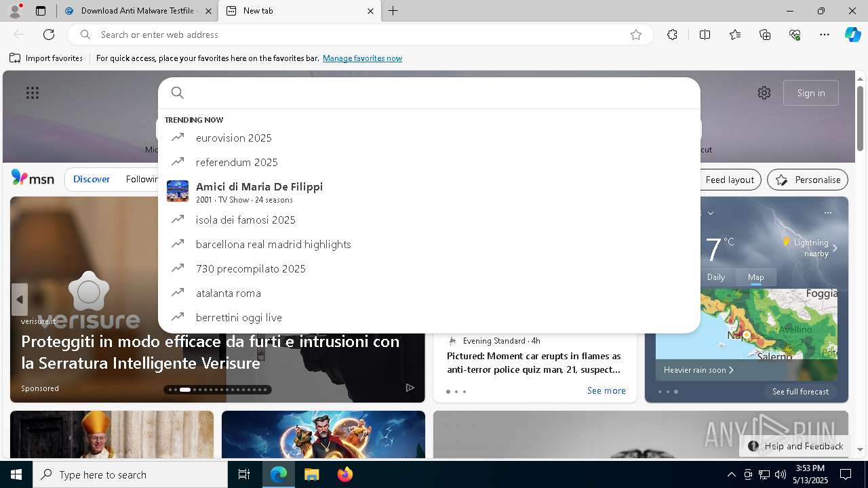The height and width of the screenshot is (488, 868).
Task: Switch weather view to Map
Action: (x=755, y=277)
